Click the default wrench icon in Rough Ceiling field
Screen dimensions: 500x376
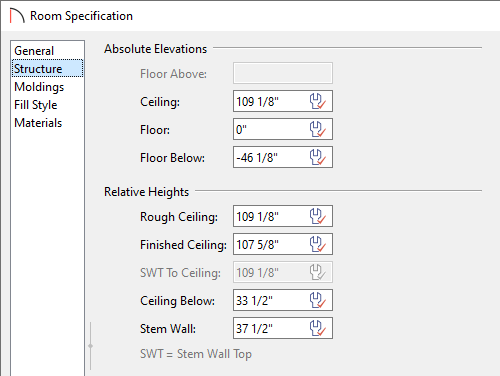317,216
